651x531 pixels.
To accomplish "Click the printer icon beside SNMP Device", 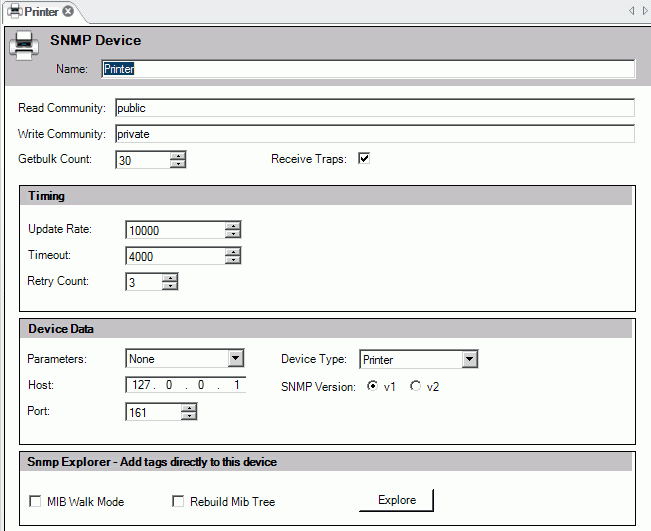I will 24,47.
